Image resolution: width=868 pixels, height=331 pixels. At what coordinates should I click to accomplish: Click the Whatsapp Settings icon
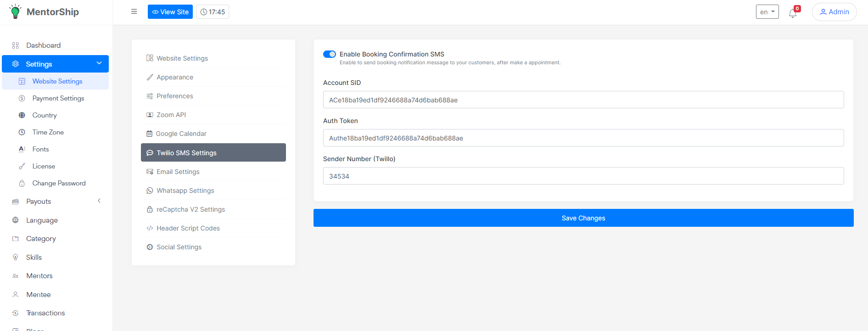tap(150, 191)
